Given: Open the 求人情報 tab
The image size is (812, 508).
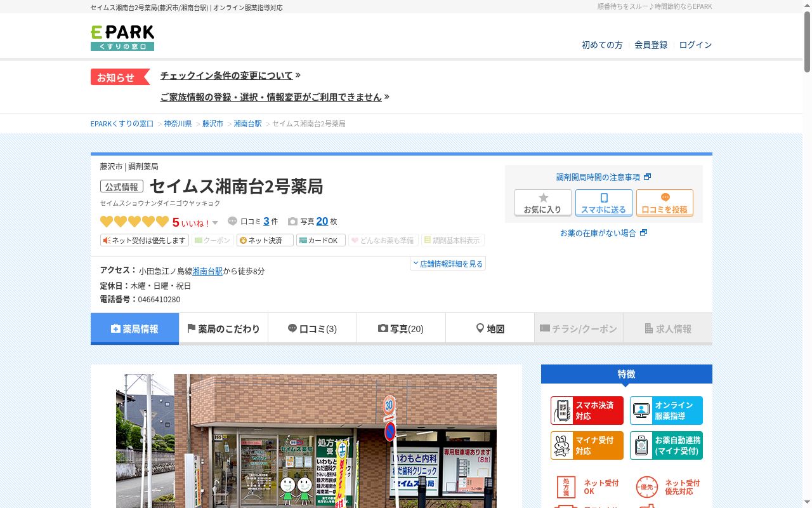Looking at the screenshot, I should 667,329.
